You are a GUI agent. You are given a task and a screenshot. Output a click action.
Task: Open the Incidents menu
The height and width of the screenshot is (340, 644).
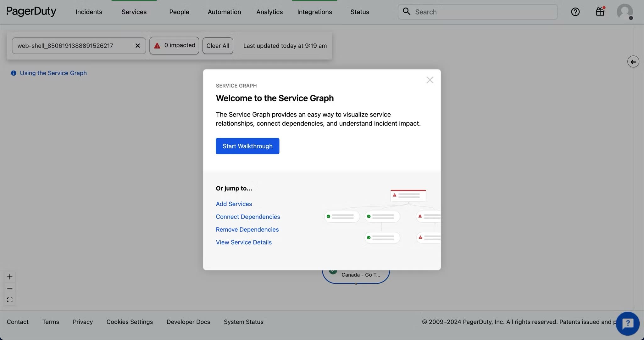coord(89,12)
